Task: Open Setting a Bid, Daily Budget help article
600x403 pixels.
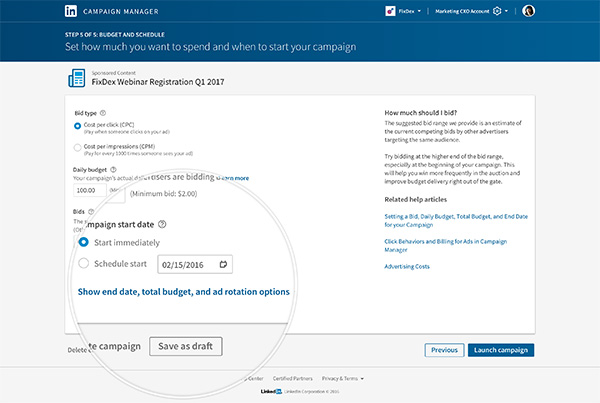Action: click(456, 221)
